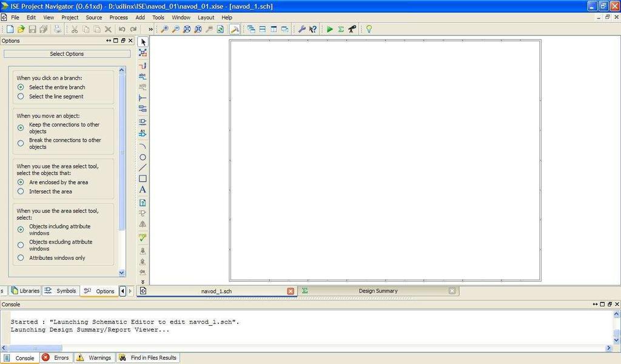Close the navod_1.sch tab
The width and height of the screenshot is (621, 364).
290,291
